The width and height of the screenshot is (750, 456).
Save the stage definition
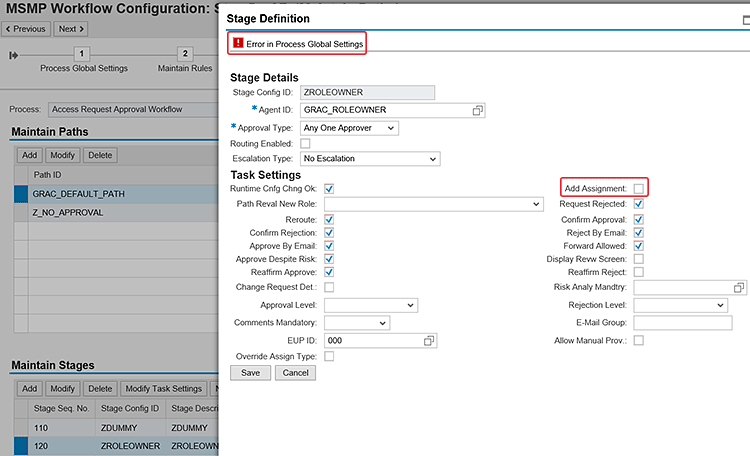pyautogui.click(x=250, y=372)
